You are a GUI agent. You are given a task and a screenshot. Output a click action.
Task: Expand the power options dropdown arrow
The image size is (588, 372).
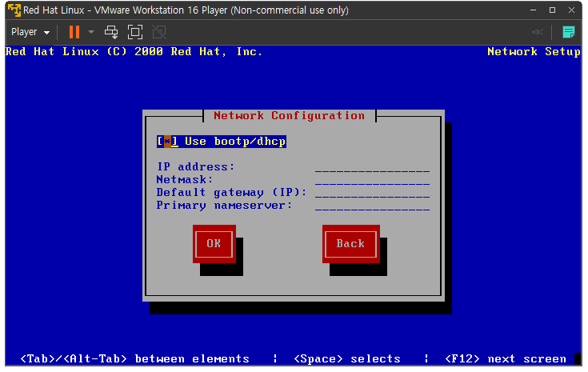point(91,32)
